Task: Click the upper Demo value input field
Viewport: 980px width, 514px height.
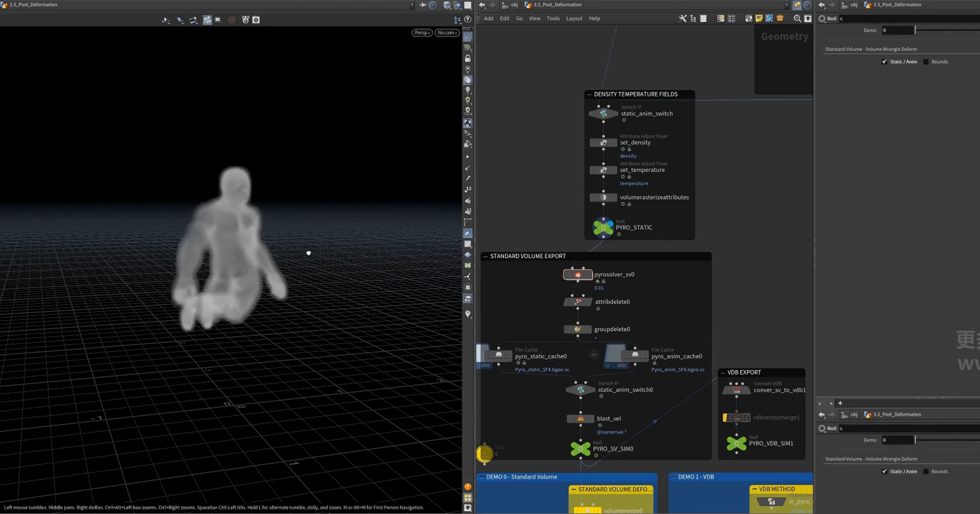Action: (898, 30)
